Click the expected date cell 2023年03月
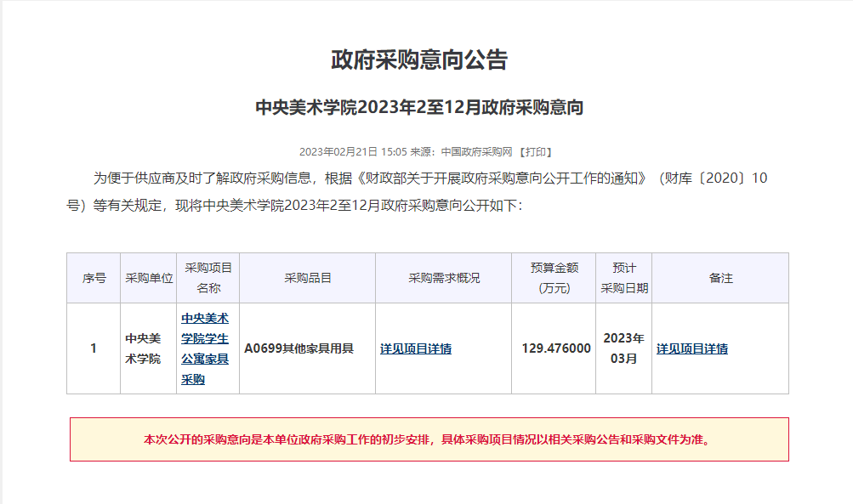Viewport: 853px width, 504px height. [624, 348]
